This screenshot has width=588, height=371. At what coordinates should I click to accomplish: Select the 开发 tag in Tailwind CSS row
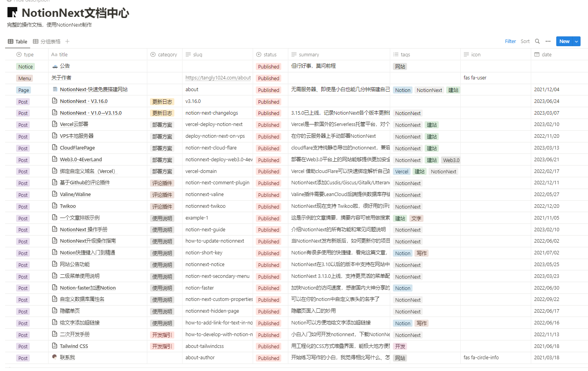(400, 346)
